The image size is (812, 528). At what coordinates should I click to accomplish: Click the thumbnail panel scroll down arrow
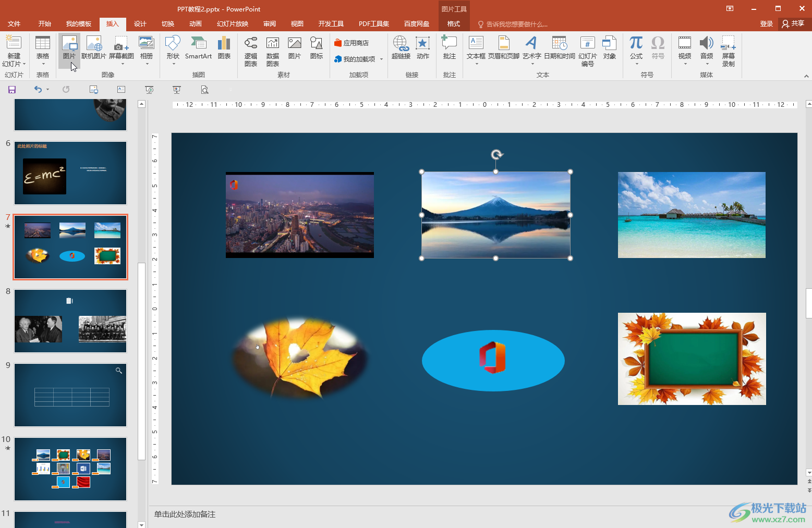point(141,524)
